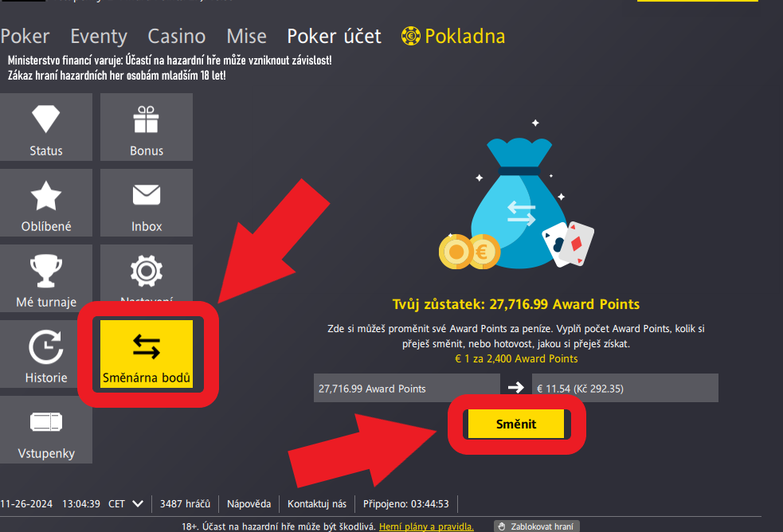The image size is (783, 532).
Task: Open the Vstupenky ticket tile
Action: click(x=46, y=430)
